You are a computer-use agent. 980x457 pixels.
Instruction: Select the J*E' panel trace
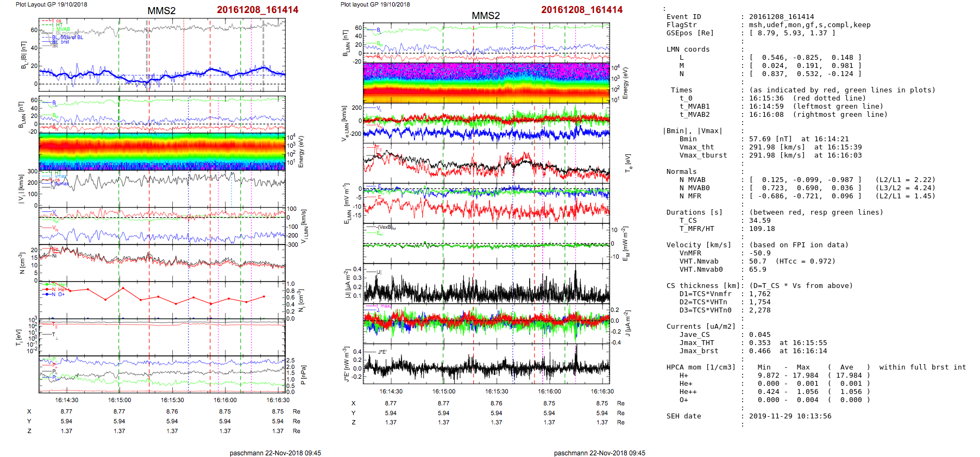pos(486,368)
